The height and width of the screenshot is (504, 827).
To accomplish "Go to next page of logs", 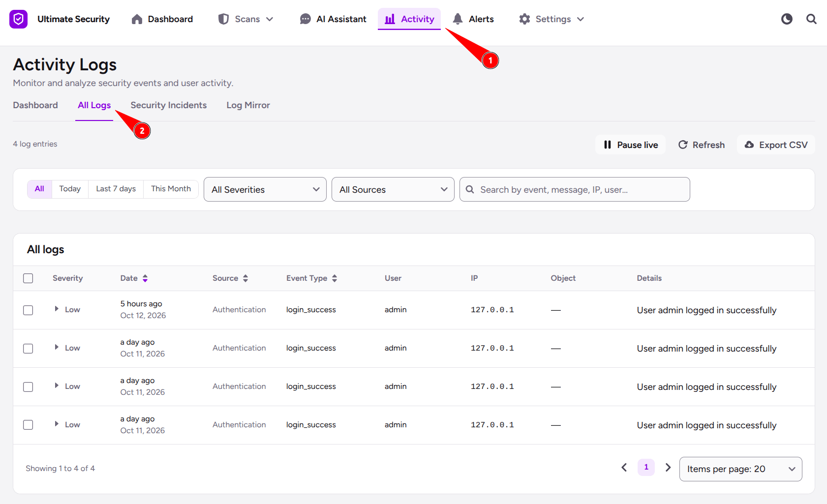I will point(668,467).
